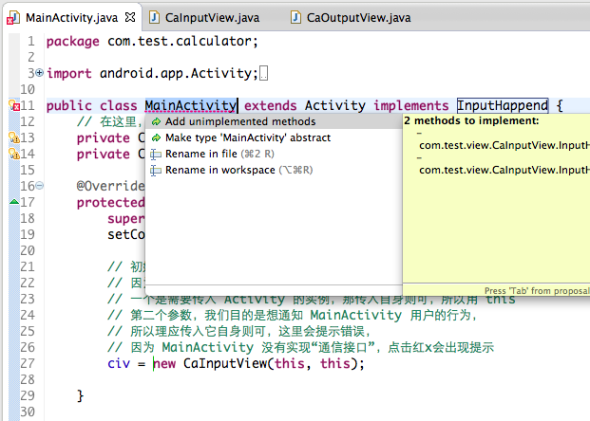Click second com.test.view.CaInputView entry in tooltip

[x=504, y=170]
